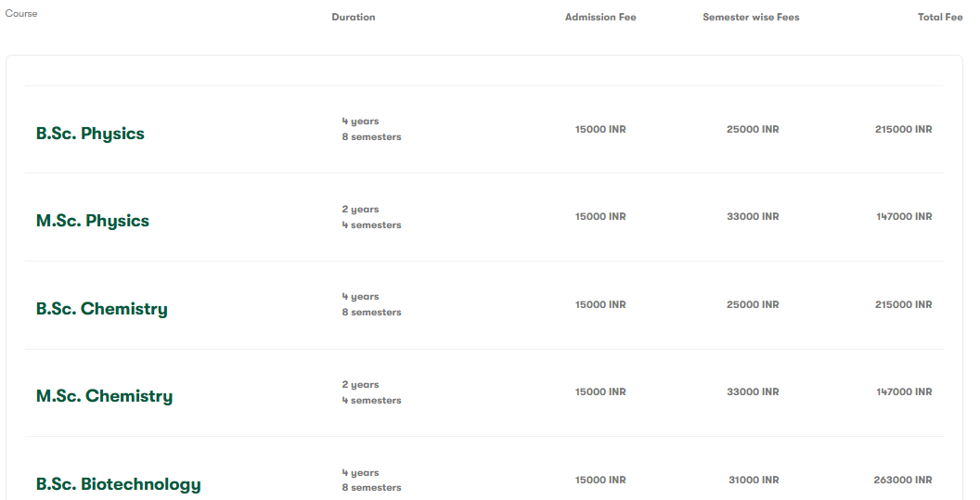The height and width of the screenshot is (500, 980).
Task: Select the B.Sc. Chemistry course title
Action: pos(102,309)
